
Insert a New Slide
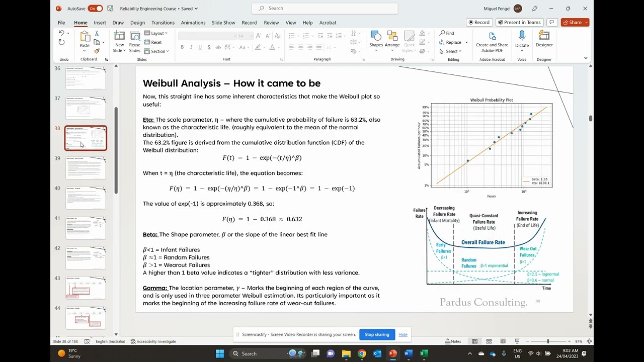119,42
